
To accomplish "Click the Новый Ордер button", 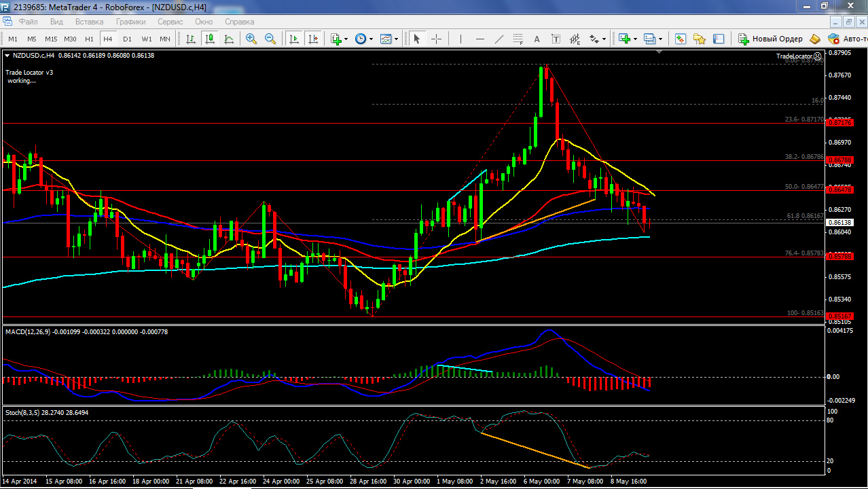I will [x=770, y=39].
